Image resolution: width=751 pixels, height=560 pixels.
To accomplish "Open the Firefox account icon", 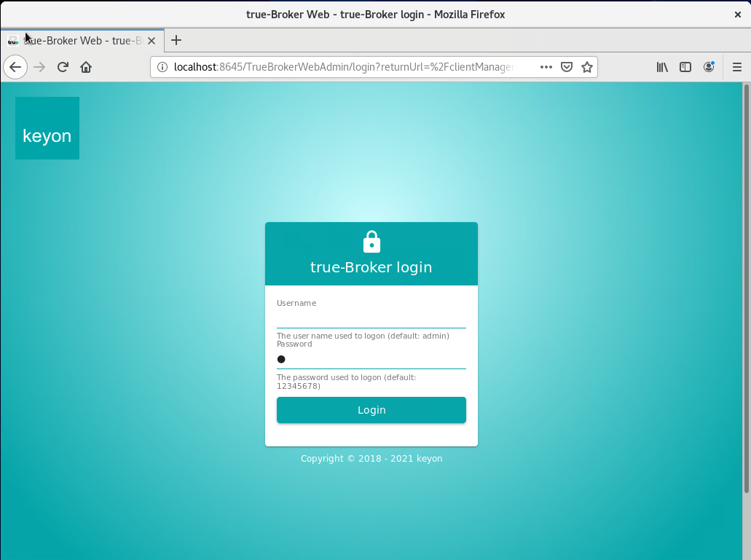I will click(709, 67).
